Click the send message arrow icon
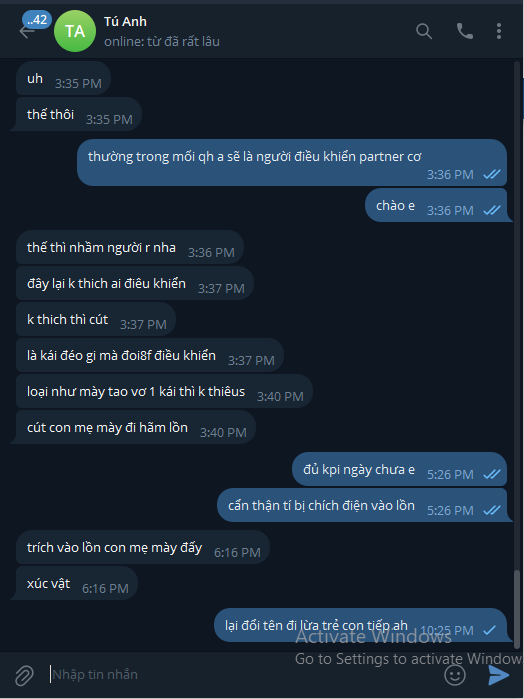The image size is (524, 699). tap(499, 675)
